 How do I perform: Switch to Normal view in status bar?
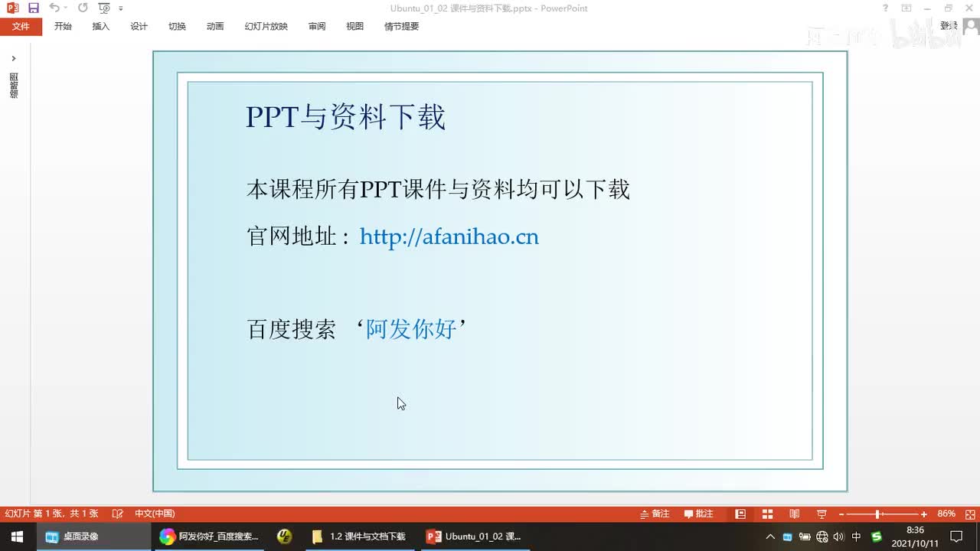click(740, 514)
